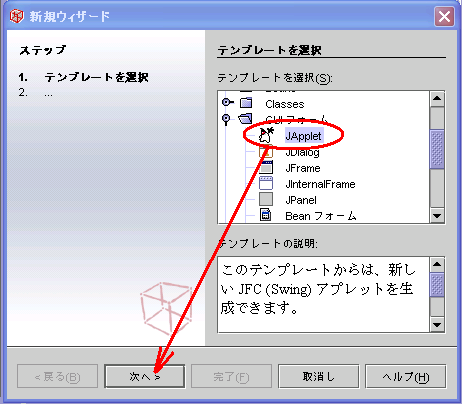Choose JPanel from template list

(301, 200)
